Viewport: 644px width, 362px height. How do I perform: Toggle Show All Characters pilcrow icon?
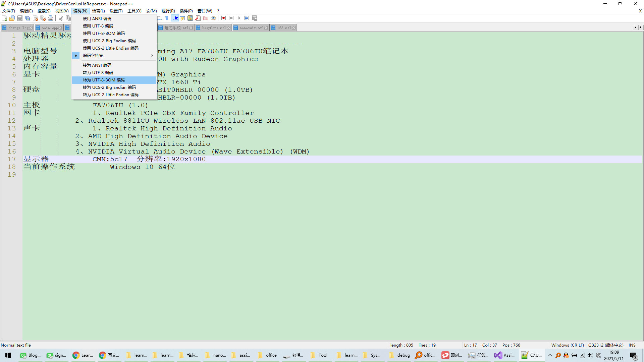tap(167, 18)
